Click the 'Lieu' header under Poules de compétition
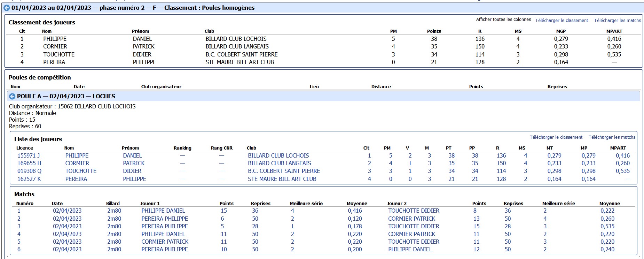 point(314,86)
